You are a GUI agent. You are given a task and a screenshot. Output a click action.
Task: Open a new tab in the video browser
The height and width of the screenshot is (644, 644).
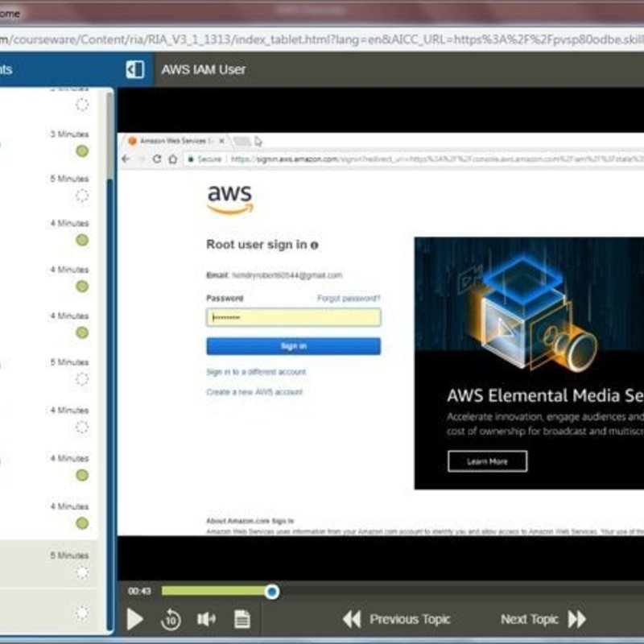pos(242,142)
